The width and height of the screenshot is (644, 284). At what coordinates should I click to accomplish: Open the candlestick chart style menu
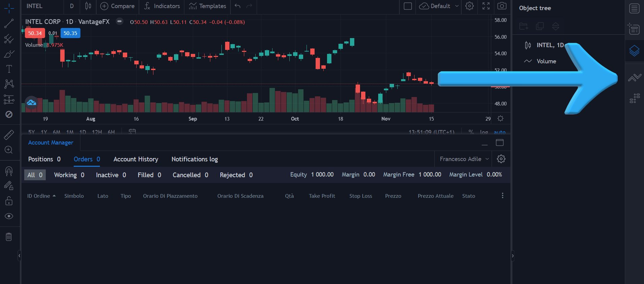(x=88, y=6)
